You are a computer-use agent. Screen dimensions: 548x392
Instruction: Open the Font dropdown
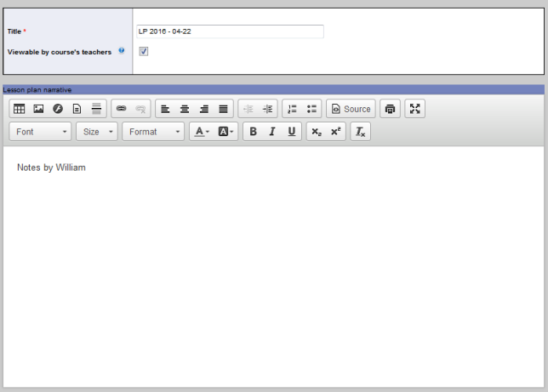41,132
